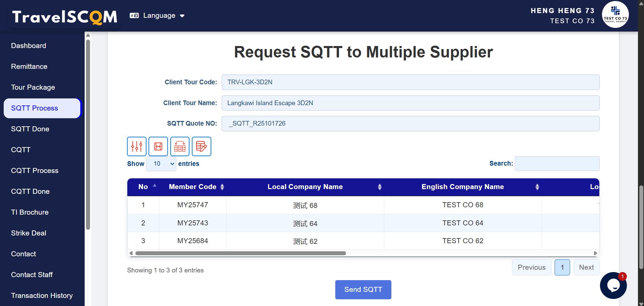This screenshot has width=644, height=306.
Task: Expand the Show entries count selector
Action: (161, 164)
